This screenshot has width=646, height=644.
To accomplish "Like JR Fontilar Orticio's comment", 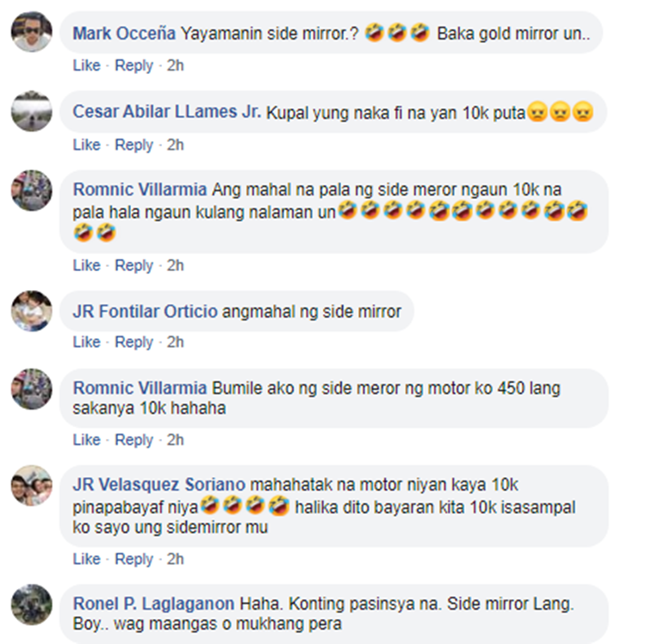I will tap(86, 342).
